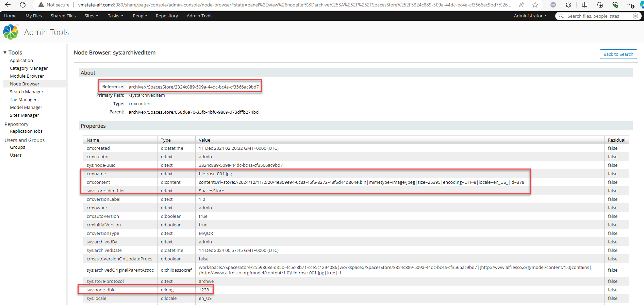Click the browser back arrow
The width and height of the screenshot is (644, 305).
point(8,5)
